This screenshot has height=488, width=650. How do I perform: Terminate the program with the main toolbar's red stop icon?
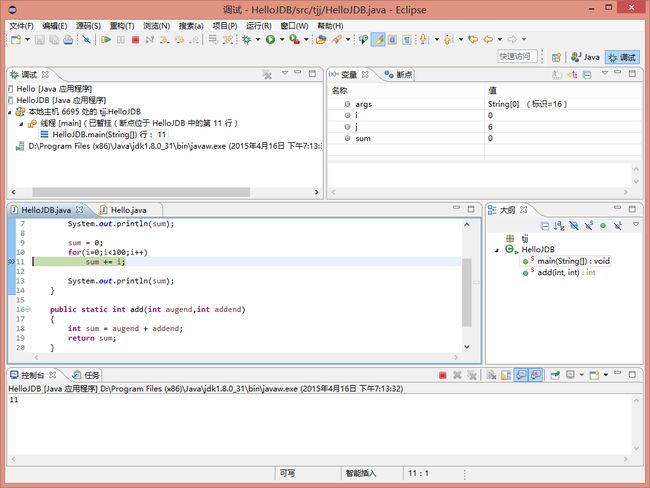(135, 40)
